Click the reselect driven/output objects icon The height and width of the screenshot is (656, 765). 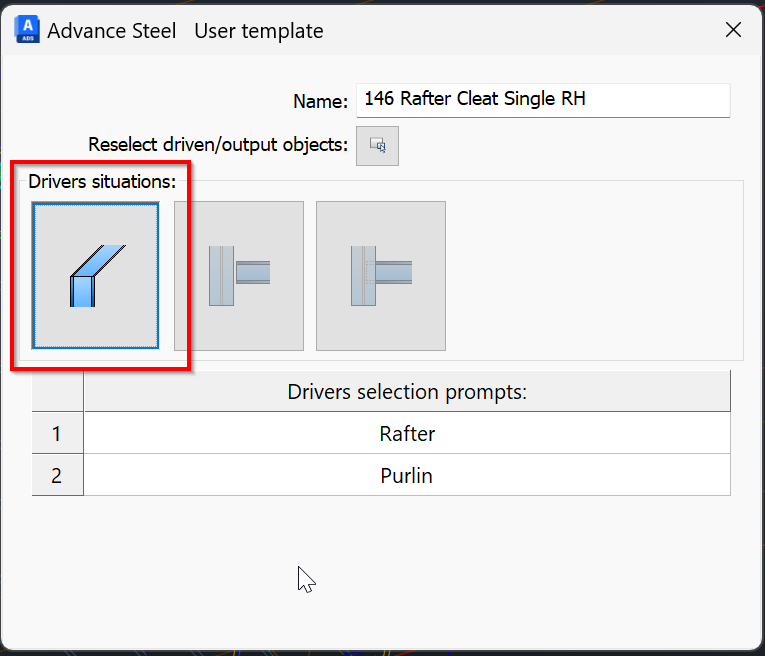tap(377, 145)
